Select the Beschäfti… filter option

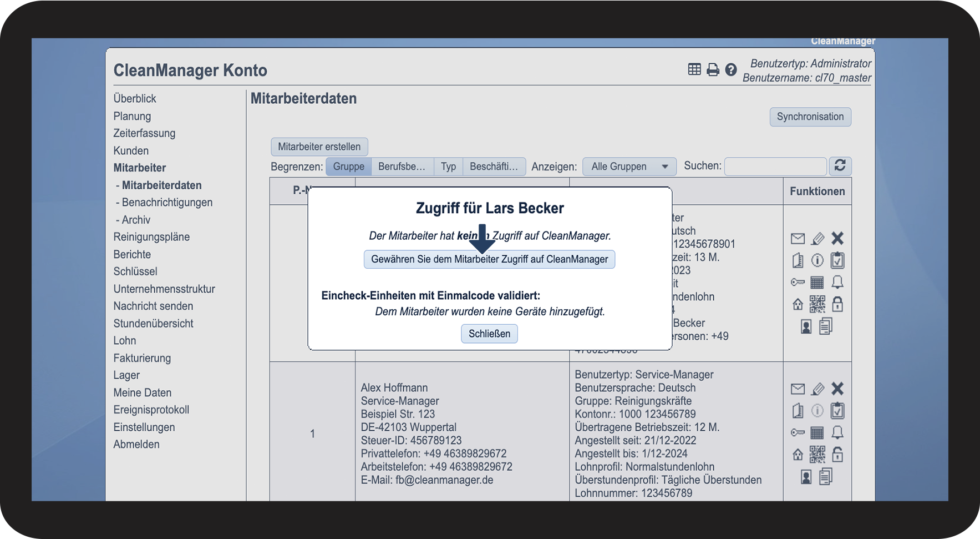tap(494, 167)
